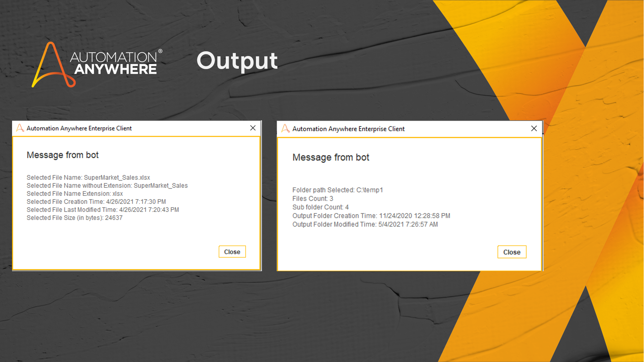Click the 'Sub folder Count: 4' line
The image size is (644, 362).
click(x=320, y=207)
